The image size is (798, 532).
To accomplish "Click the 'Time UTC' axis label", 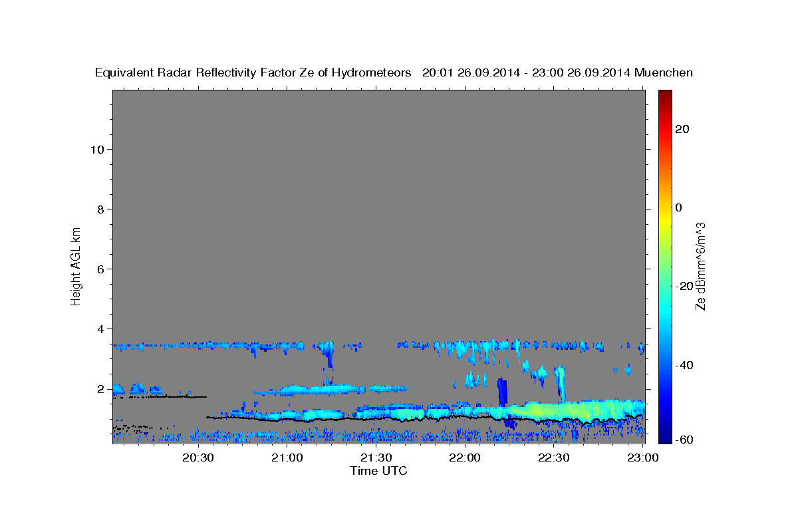I will (x=378, y=471).
